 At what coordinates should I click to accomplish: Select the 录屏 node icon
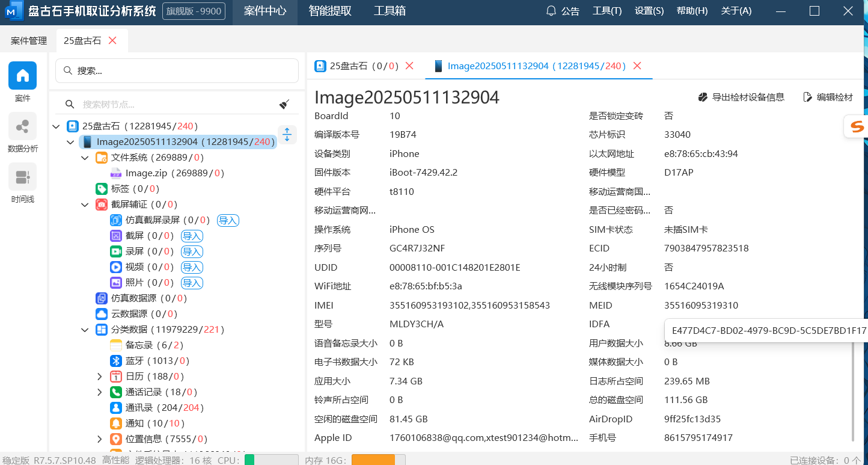tap(116, 251)
